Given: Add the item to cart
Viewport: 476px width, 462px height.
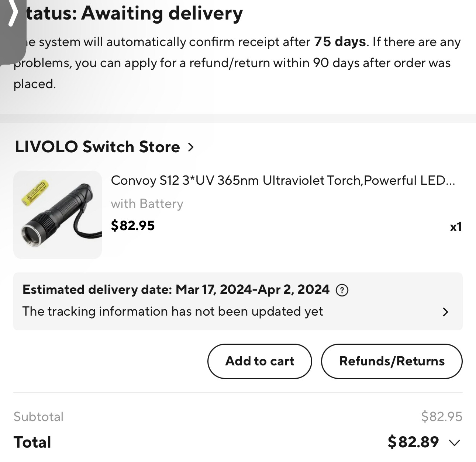Looking at the screenshot, I should (260, 361).
